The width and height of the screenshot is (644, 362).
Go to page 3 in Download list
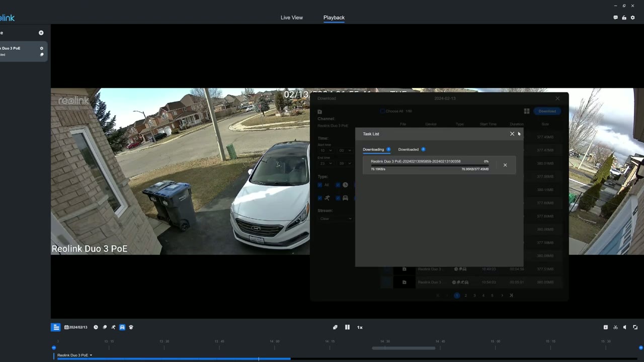[474, 296]
